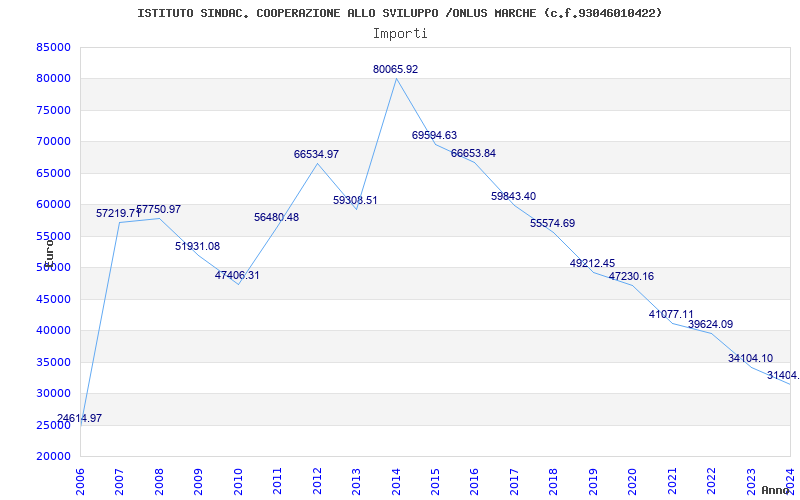Click the y-axis tick 40000
This screenshot has height=500, width=800.
tap(53, 331)
